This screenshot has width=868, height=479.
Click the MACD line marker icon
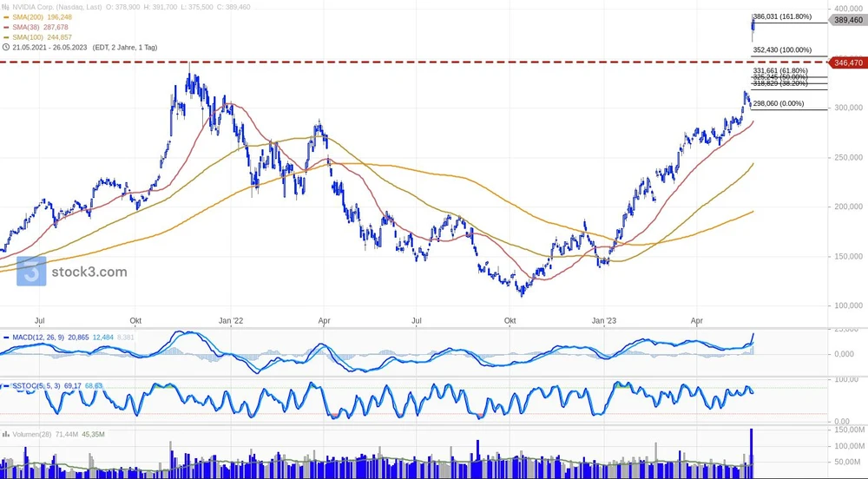(x=6, y=337)
